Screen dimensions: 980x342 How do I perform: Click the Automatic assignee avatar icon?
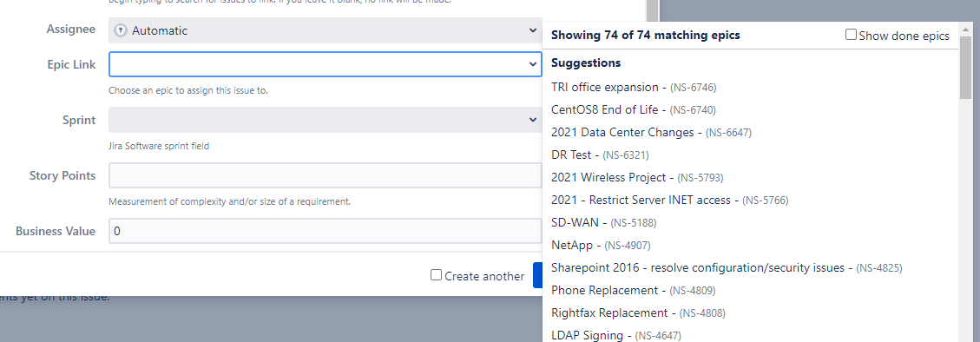point(122,30)
